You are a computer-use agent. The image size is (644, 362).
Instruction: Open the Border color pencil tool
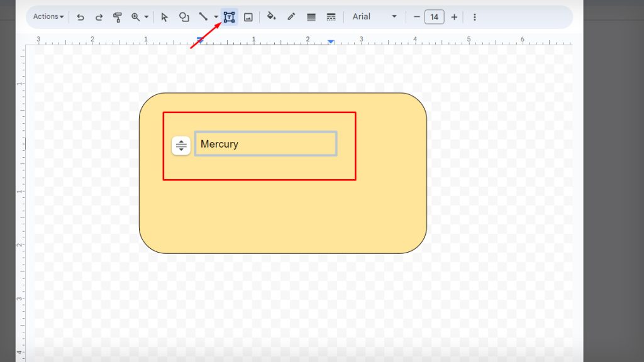pos(291,17)
